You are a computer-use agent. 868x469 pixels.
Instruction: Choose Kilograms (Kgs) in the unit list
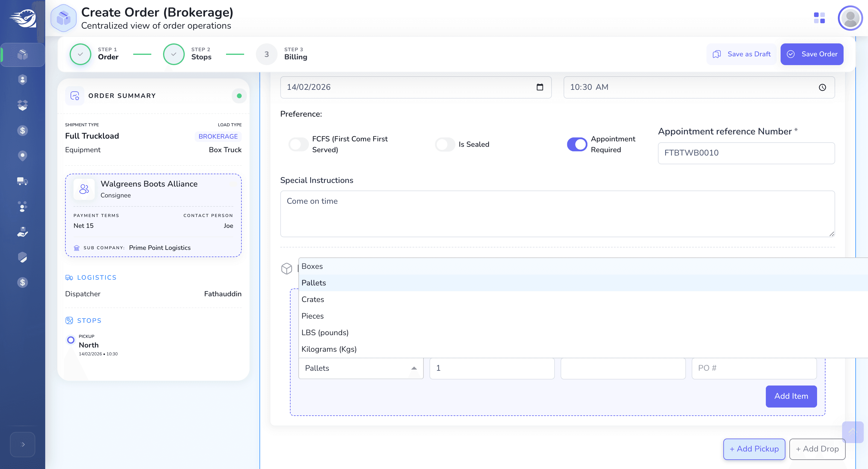[x=583, y=349]
